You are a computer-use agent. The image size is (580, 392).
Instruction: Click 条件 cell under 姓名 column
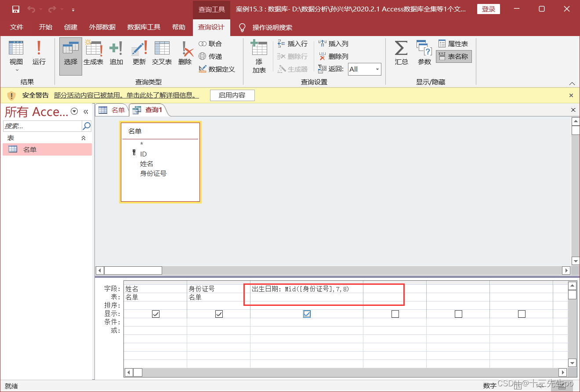155,322
